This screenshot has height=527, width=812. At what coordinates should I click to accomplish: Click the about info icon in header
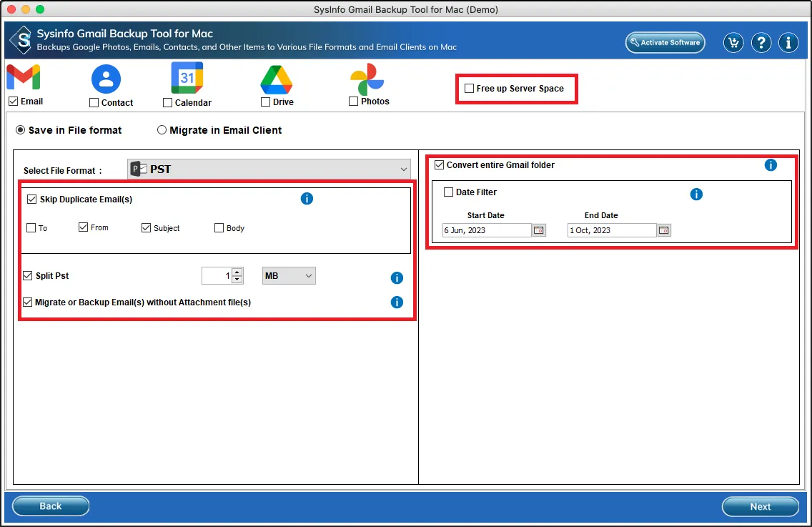(788, 43)
